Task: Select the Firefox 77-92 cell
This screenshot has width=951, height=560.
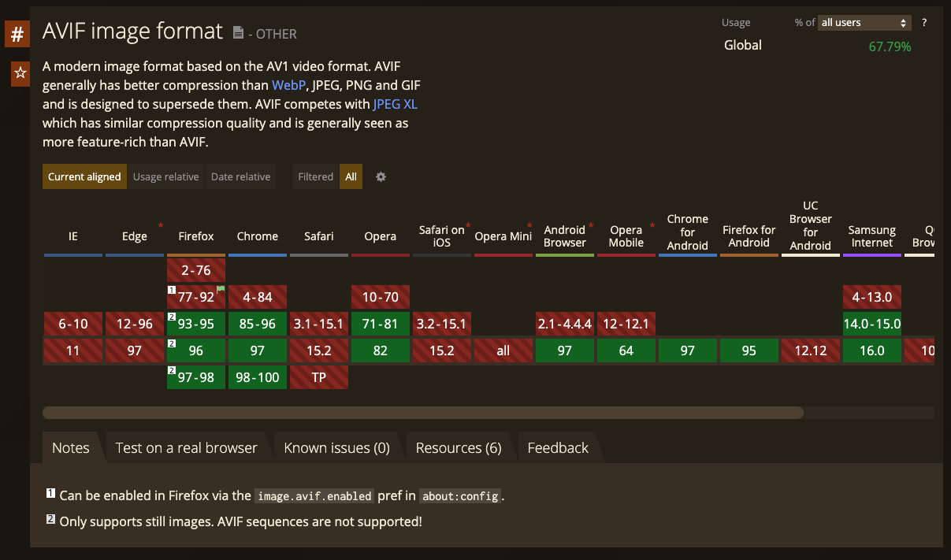Action: (x=196, y=298)
